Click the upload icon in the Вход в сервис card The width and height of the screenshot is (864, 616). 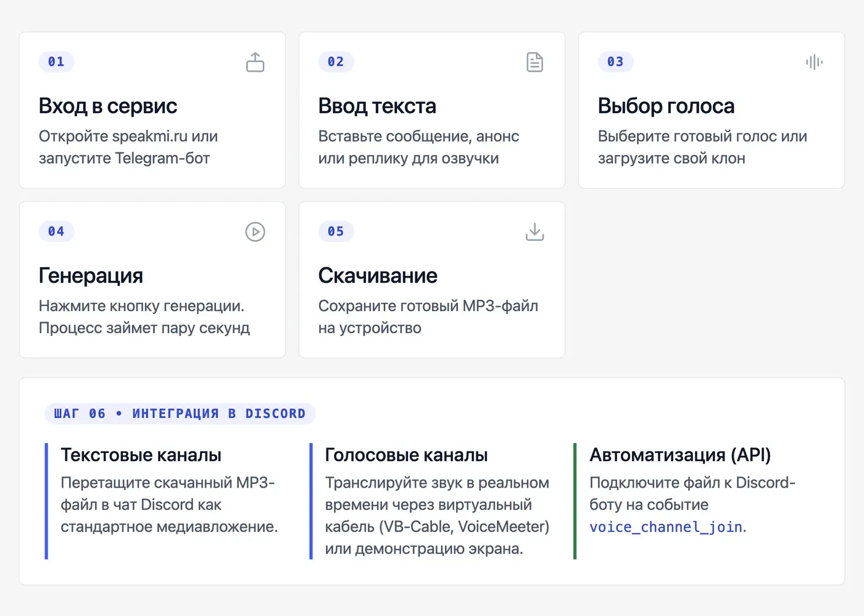[255, 62]
